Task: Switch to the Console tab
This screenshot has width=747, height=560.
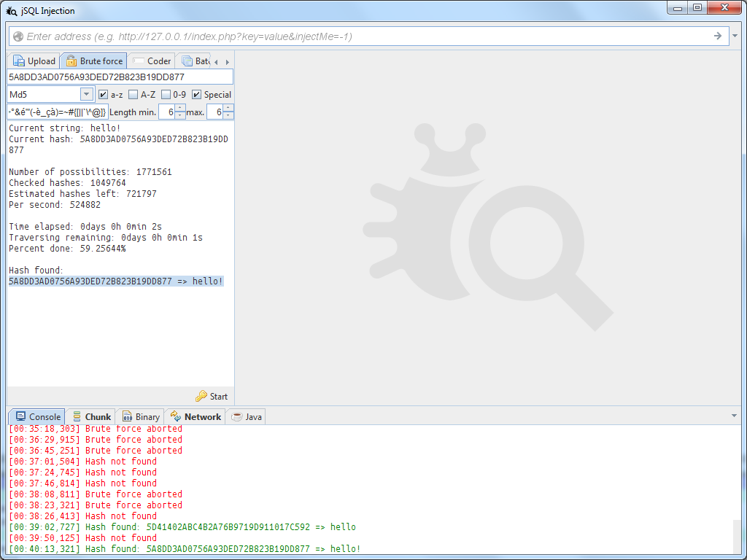Action: (37, 416)
